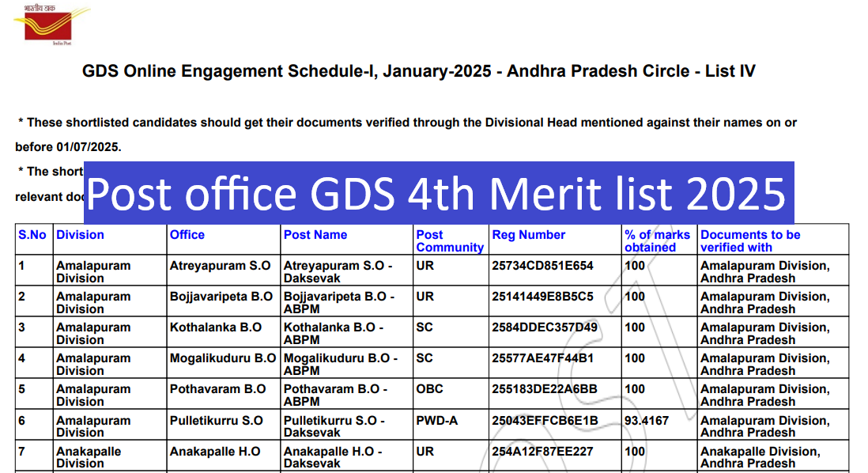Click the GDS Online Engagement Schedule-I title

point(418,72)
